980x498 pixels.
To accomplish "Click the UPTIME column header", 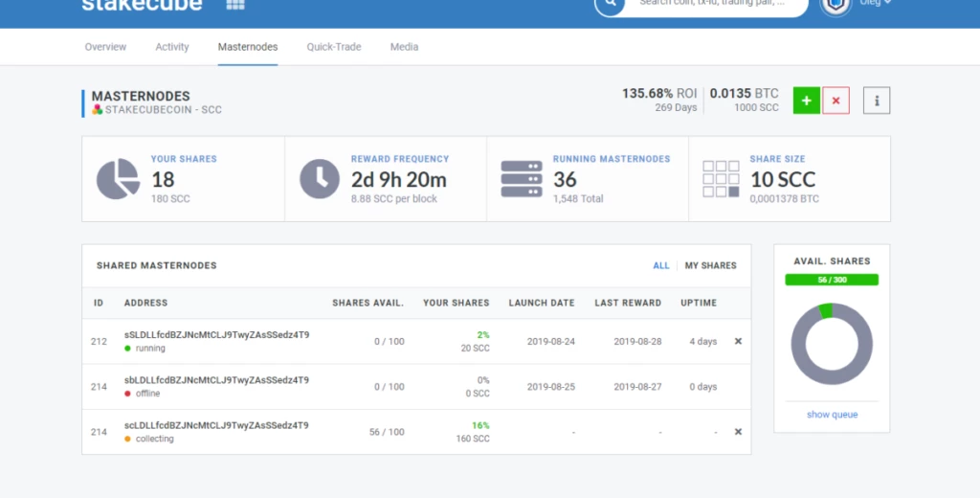I will 699,303.
